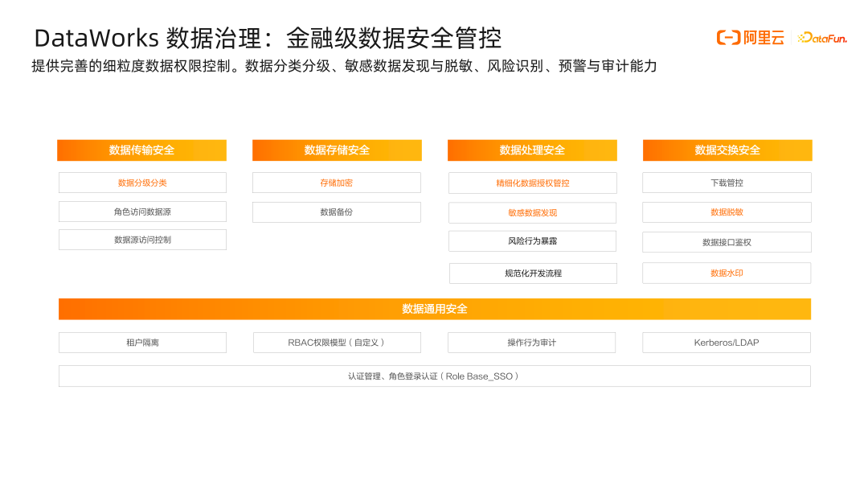Click the 数据脱敏 item

pos(727,212)
